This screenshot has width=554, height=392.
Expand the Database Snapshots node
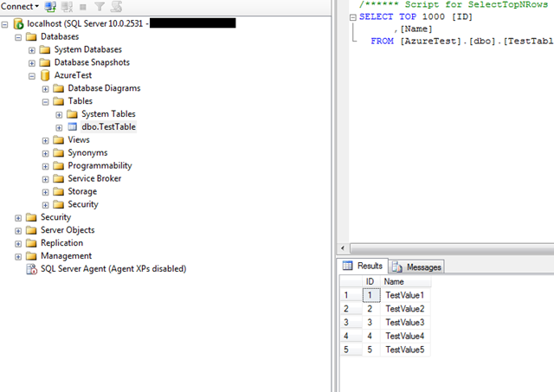32,63
